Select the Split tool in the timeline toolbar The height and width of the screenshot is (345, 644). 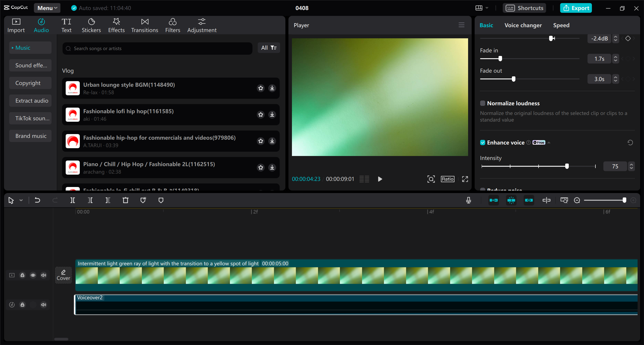(x=72, y=200)
